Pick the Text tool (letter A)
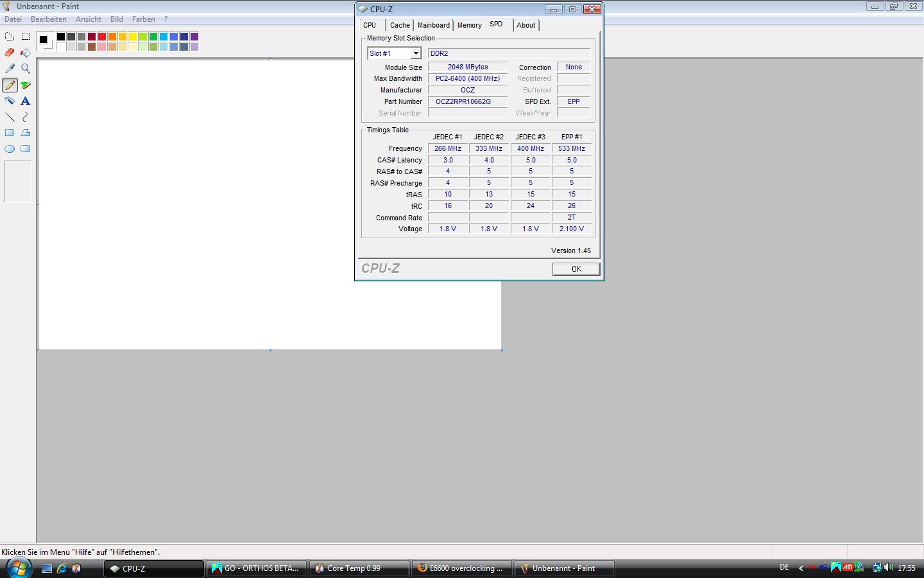Viewport: 924px width, 578px height. [x=26, y=101]
